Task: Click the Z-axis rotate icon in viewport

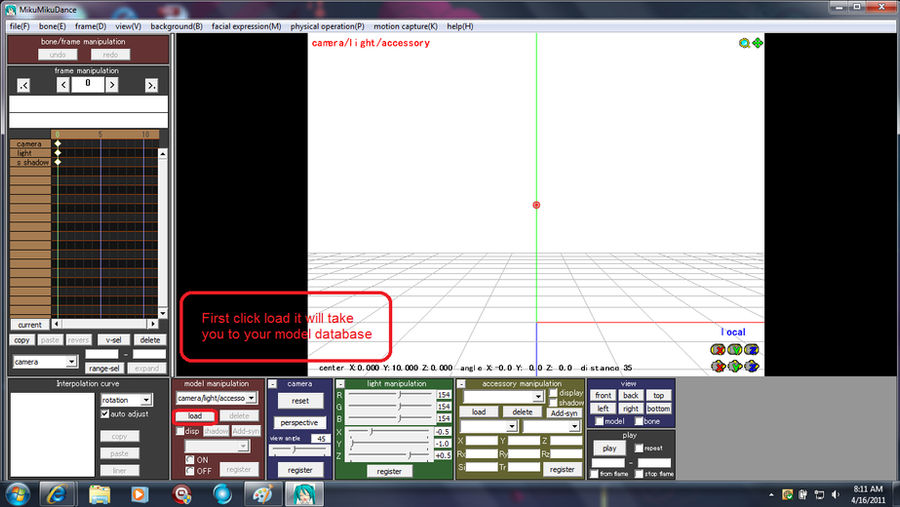Action: pyautogui.click(x=752, y=350)
